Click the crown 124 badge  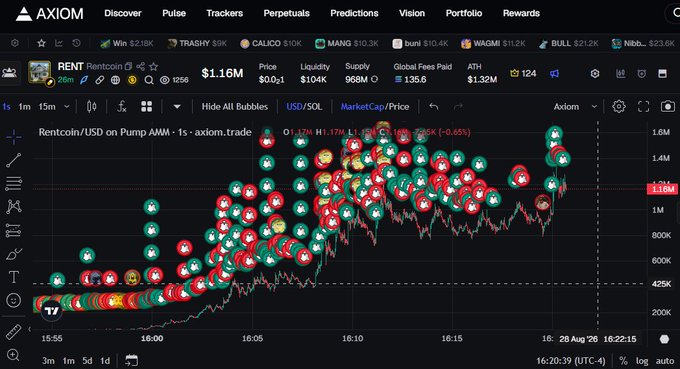[523, 74]
